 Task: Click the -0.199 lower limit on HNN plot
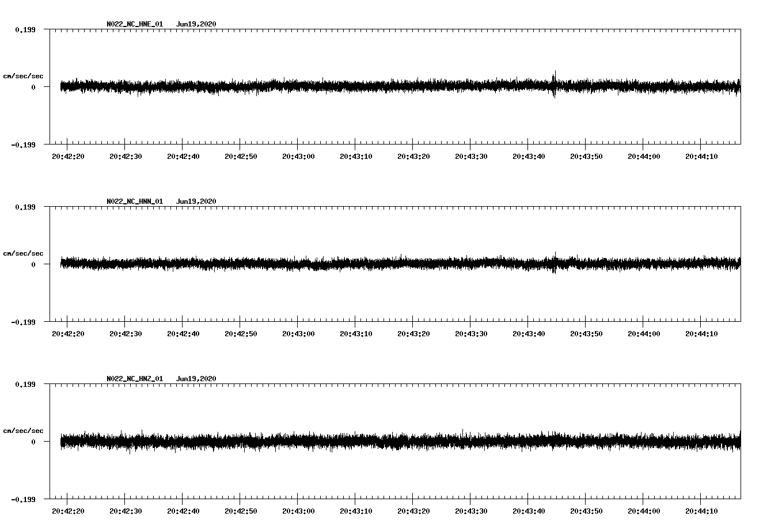[x=24, y=322]
